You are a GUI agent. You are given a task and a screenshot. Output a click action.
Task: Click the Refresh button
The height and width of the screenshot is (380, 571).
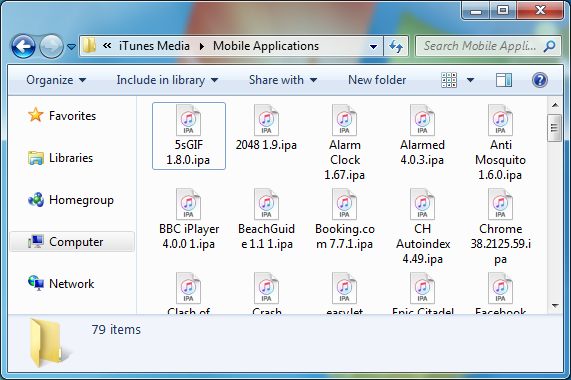point(396,46)
